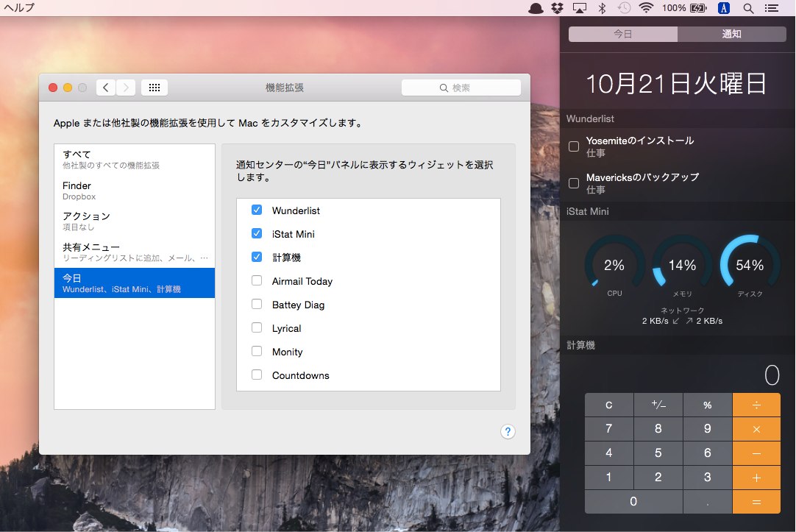Select アクション category in the sidebar

pyautogui.click(x=135, y=221)
